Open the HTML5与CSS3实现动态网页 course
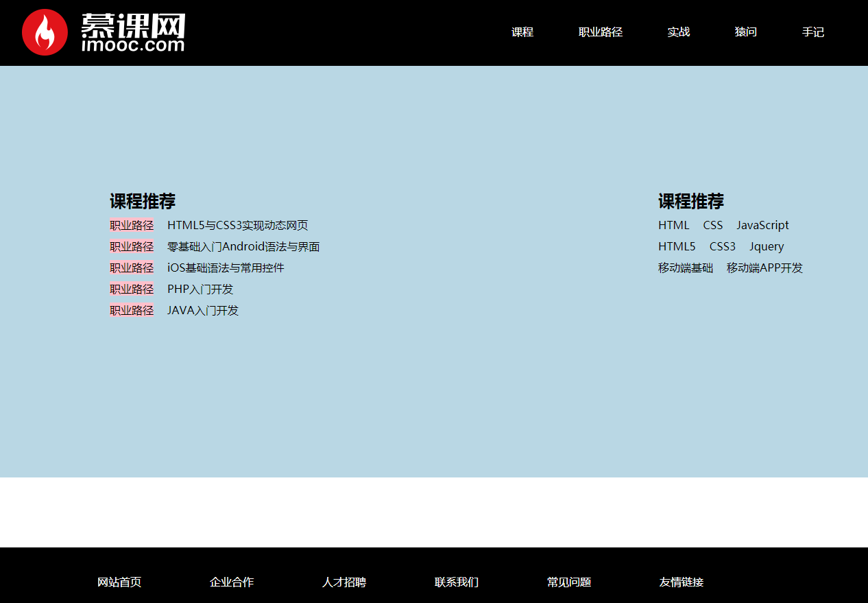 pos(238,225)
